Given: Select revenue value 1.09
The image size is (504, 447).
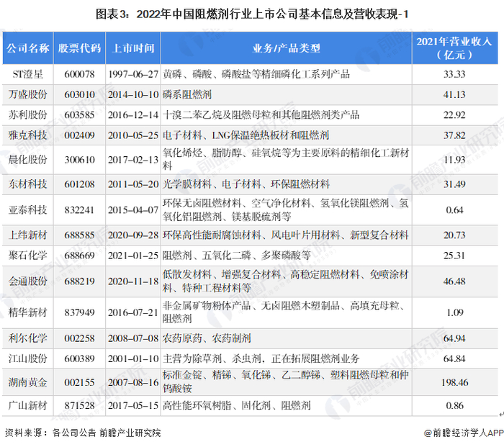Looking at the screenshot, I should (x=454, y=312).
